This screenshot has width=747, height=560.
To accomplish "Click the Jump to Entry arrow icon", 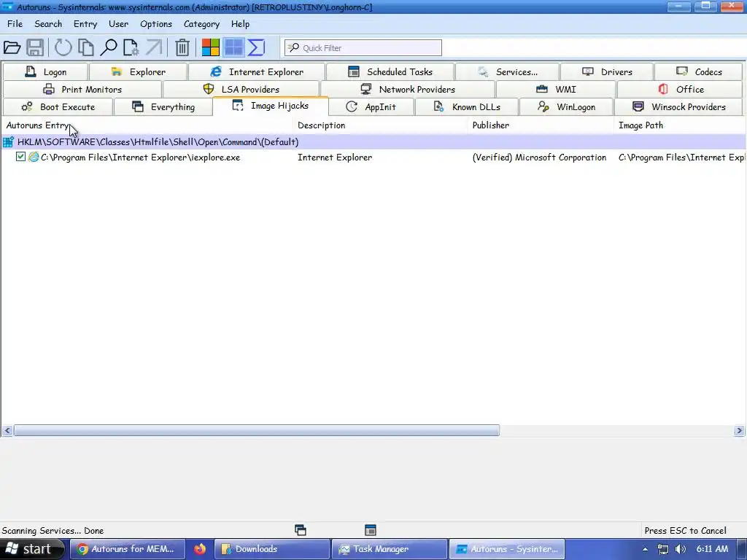I will 153,47.
